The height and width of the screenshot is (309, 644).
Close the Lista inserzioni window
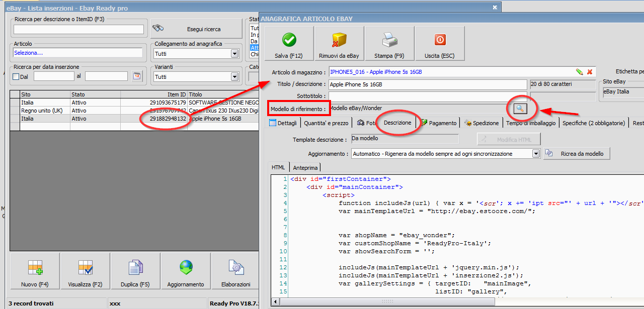point(495,8)
